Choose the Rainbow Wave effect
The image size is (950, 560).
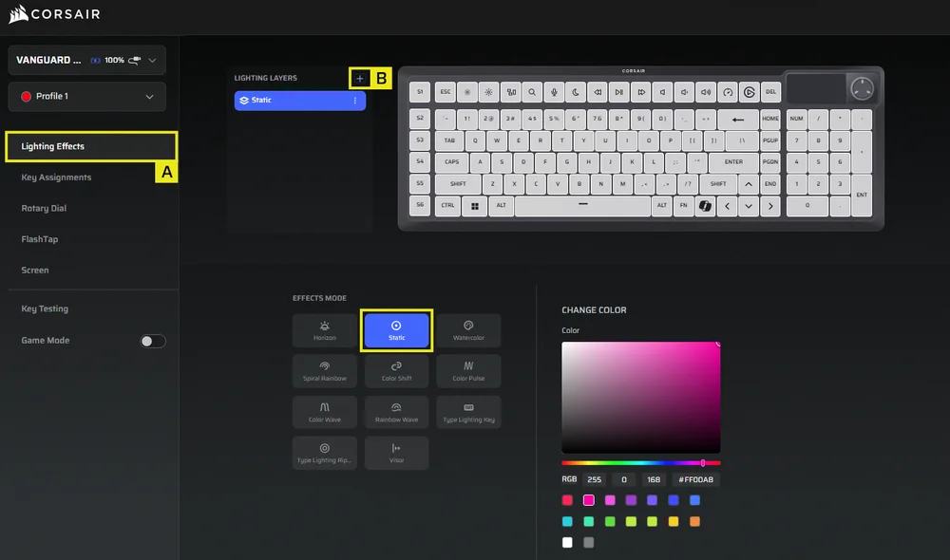tap(396, 412)
